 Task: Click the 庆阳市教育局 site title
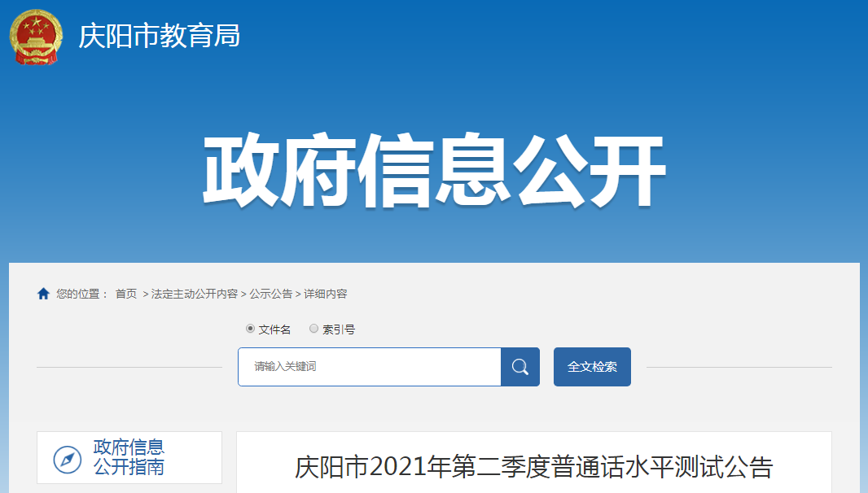160,37
